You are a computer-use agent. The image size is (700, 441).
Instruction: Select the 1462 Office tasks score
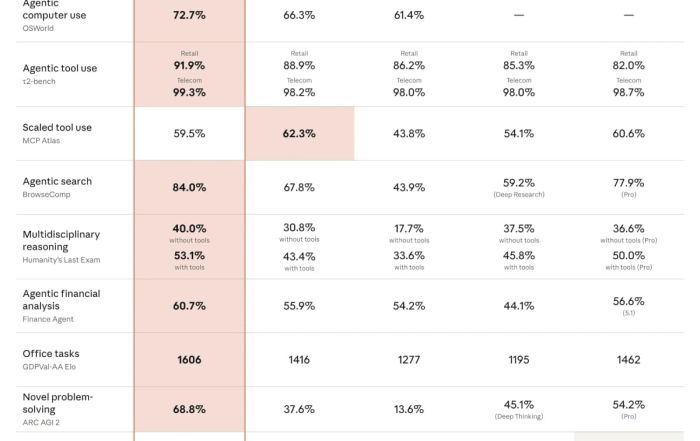(x=628, y=360)
